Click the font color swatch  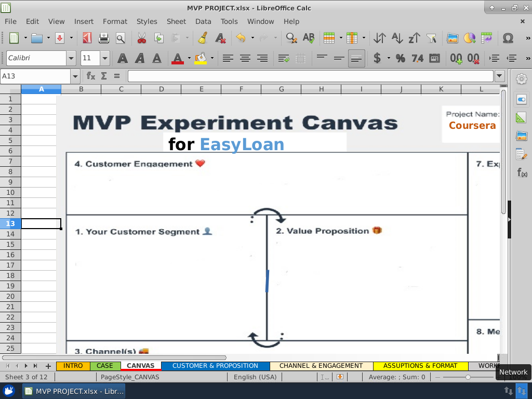coord(178,58)
